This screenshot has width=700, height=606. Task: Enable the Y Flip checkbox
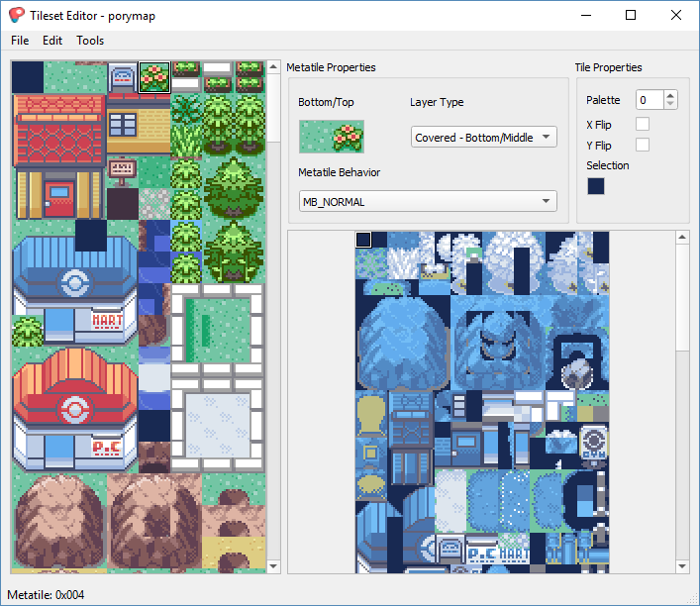click(643, 145)
